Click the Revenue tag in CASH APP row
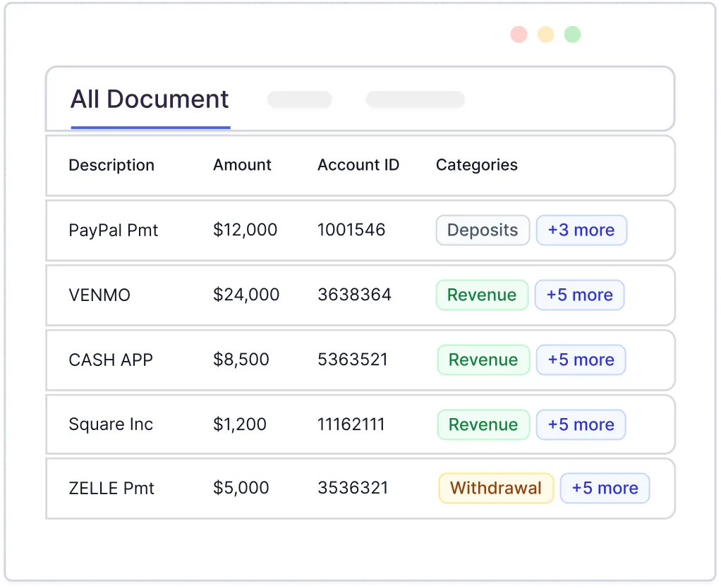 coord(483,360)
